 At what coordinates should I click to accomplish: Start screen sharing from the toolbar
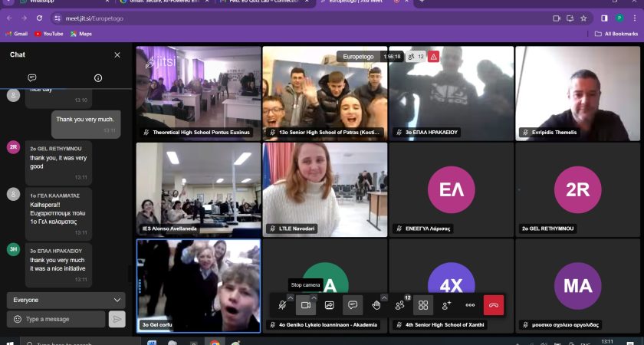[x=329, y=305]
